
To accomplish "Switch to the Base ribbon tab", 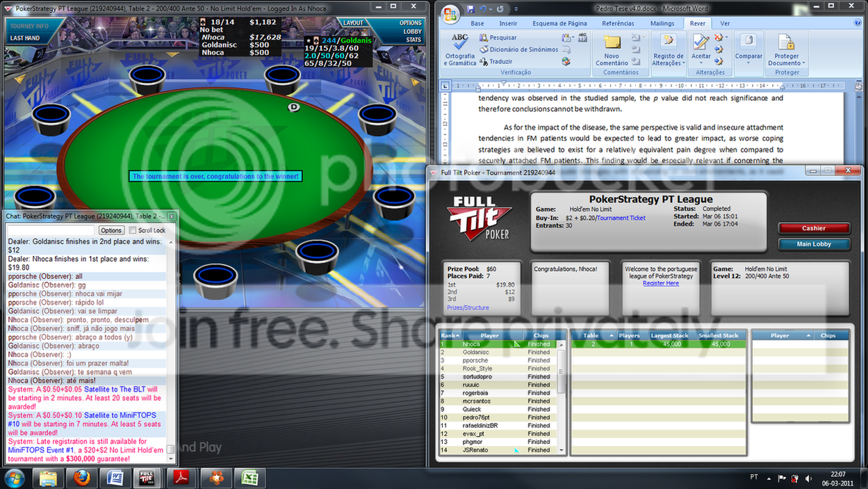I will tap(477, 24).
